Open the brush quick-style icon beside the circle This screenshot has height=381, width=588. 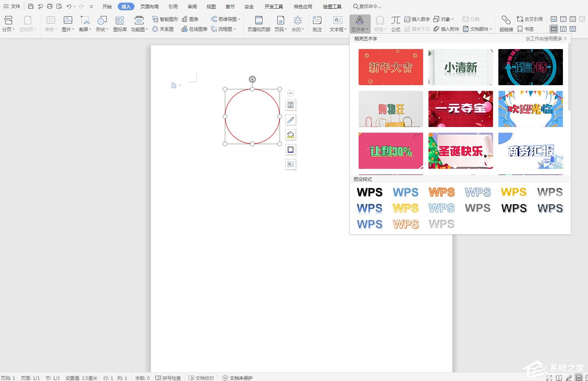pos(291,120)
